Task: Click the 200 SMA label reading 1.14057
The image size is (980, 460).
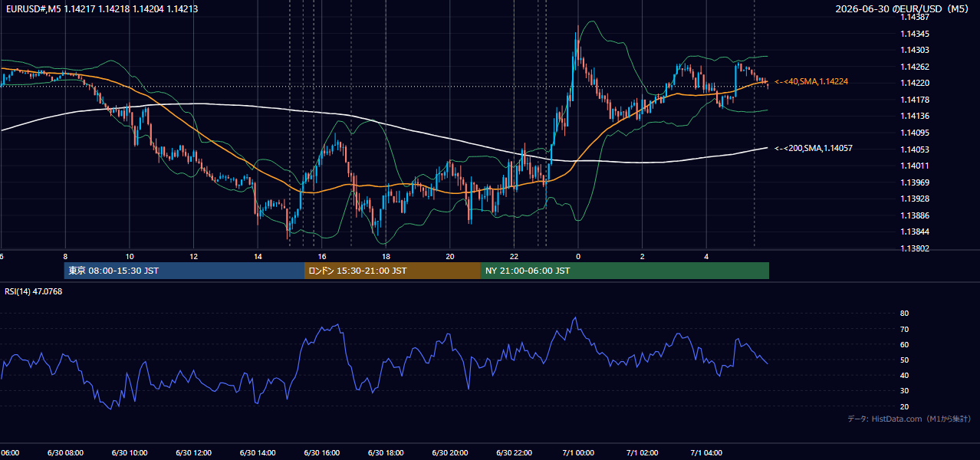Action: pyautogui.click(x=814, y=148)
